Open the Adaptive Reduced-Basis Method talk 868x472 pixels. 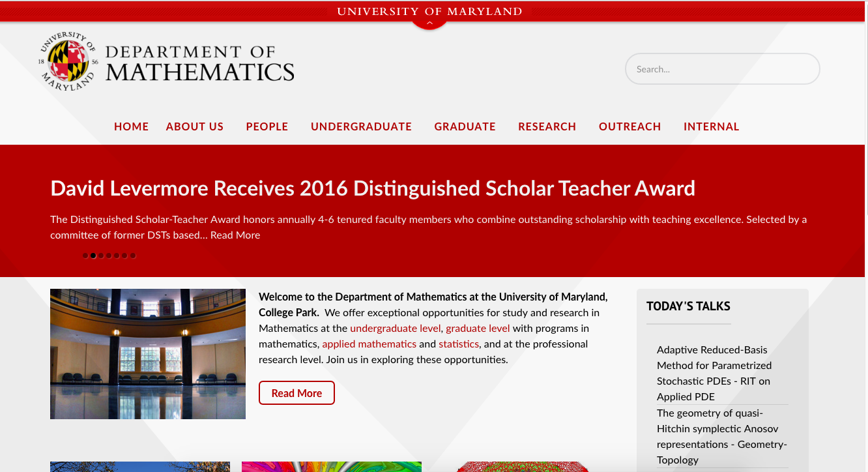click(714, 373)
